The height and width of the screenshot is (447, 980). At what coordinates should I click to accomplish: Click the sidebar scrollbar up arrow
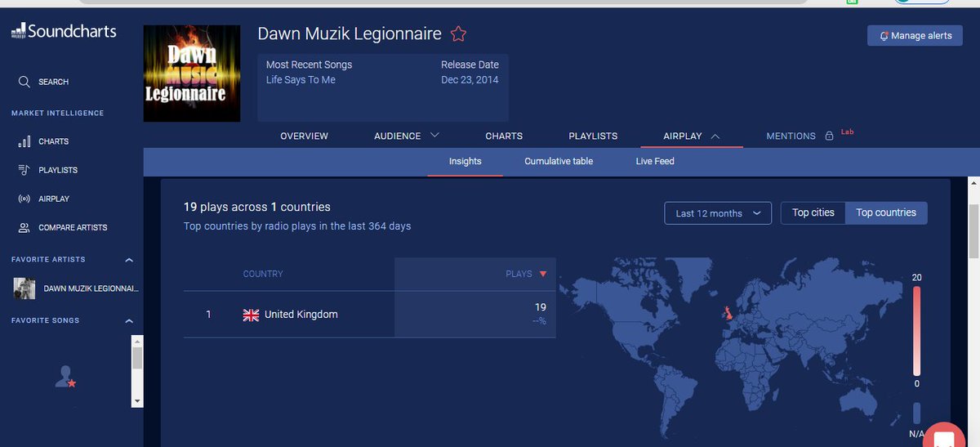click(x=137, y=340)
